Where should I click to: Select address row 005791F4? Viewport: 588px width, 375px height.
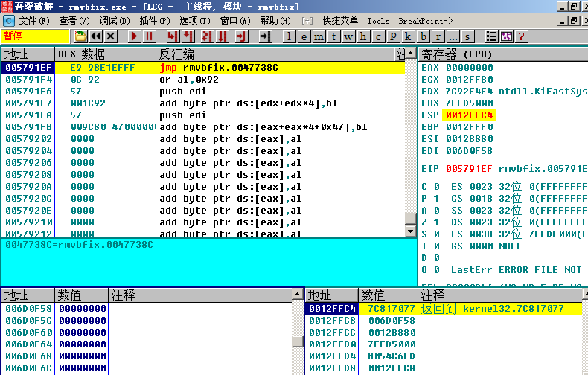click(28, 80)
